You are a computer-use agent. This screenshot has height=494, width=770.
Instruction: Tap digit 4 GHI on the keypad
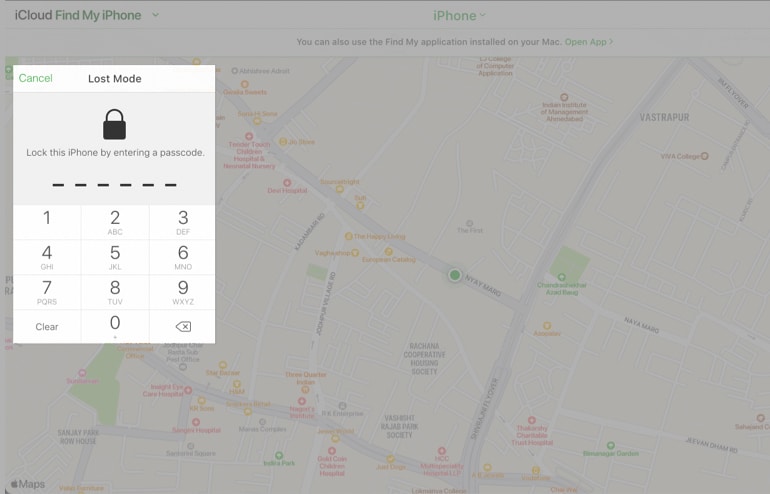pos(47,257)
